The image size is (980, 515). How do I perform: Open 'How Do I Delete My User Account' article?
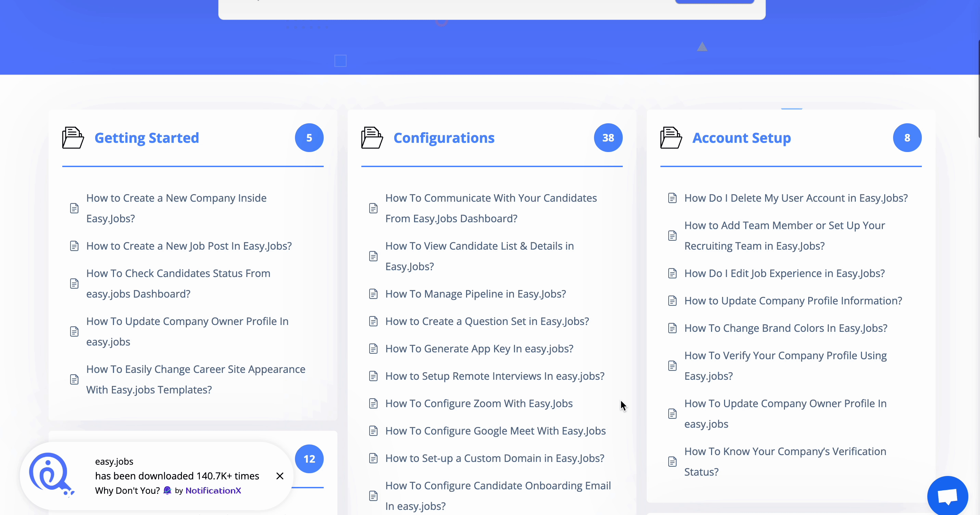click(x=796, y=198)
